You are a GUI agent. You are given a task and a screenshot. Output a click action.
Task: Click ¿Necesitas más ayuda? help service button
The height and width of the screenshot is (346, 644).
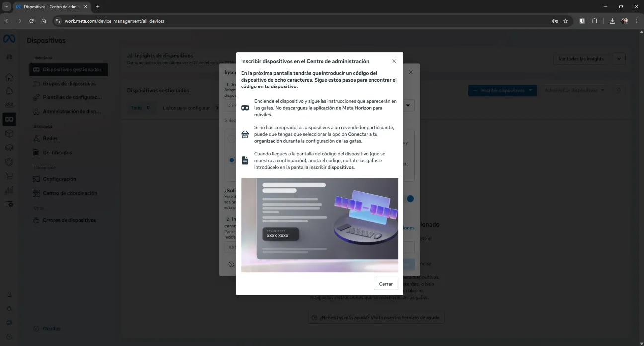click(376, 317)
